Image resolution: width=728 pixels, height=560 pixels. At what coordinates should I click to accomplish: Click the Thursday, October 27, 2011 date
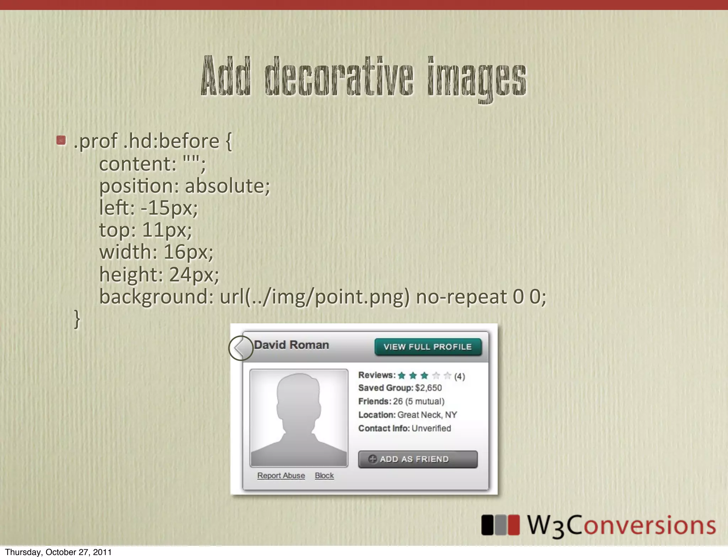[58, 552]
